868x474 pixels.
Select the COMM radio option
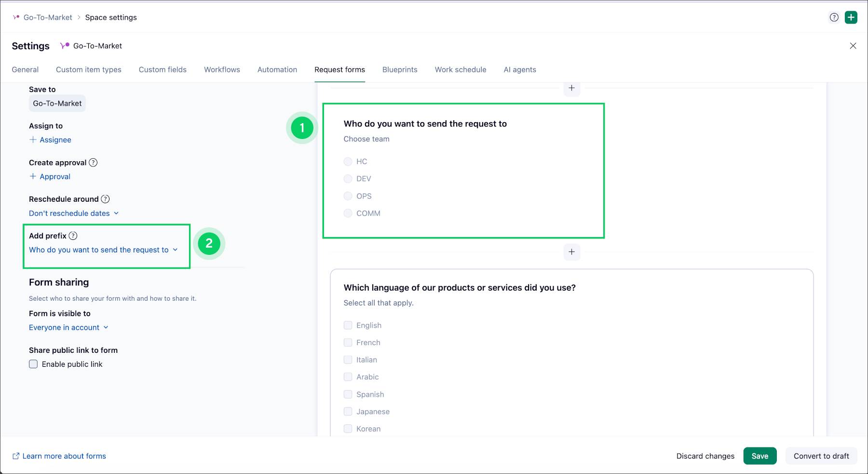coord(348,213)
